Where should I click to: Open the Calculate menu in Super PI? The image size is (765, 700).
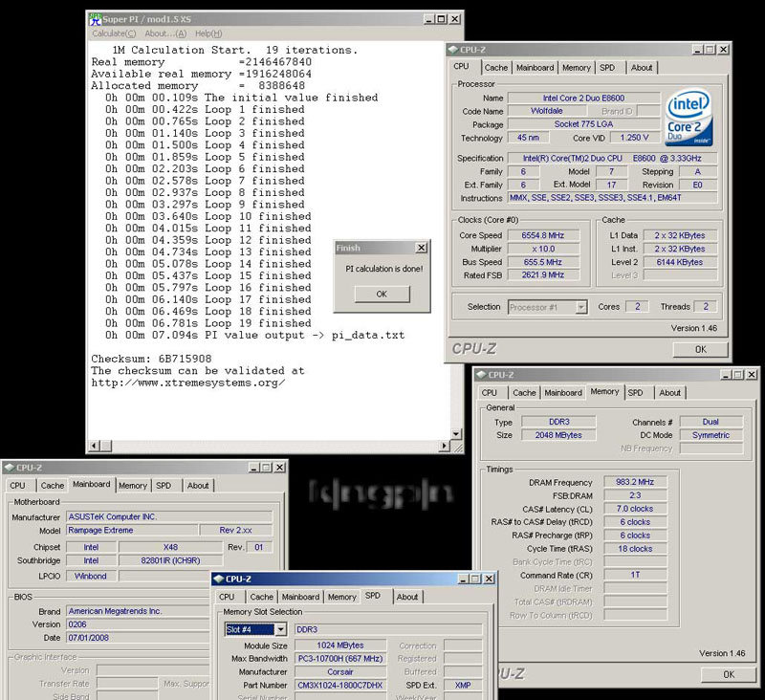(114, 33)
